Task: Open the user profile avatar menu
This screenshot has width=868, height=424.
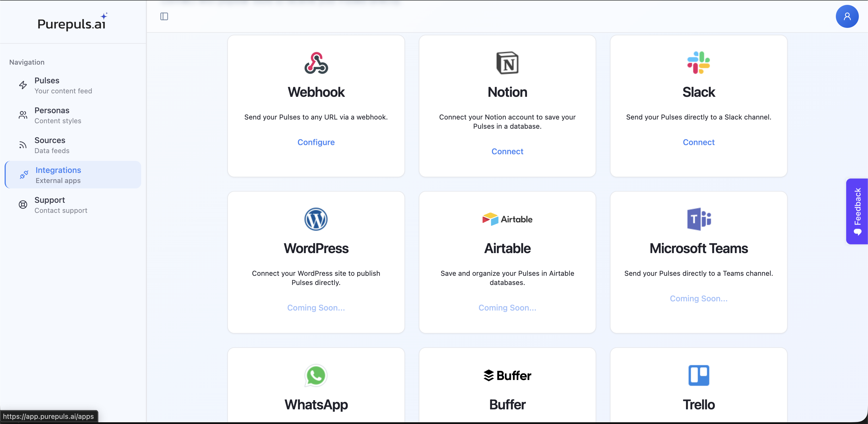Action: (846, 16)
